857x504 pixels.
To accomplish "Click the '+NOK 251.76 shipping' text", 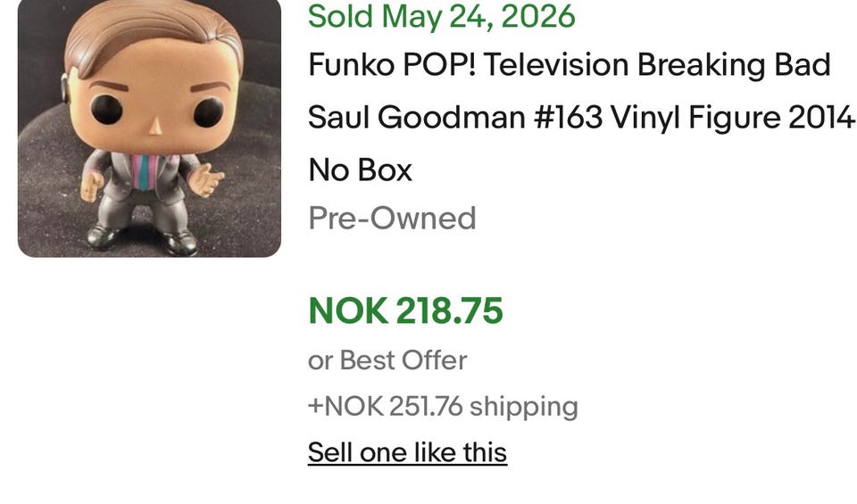I will coord(444,406).
